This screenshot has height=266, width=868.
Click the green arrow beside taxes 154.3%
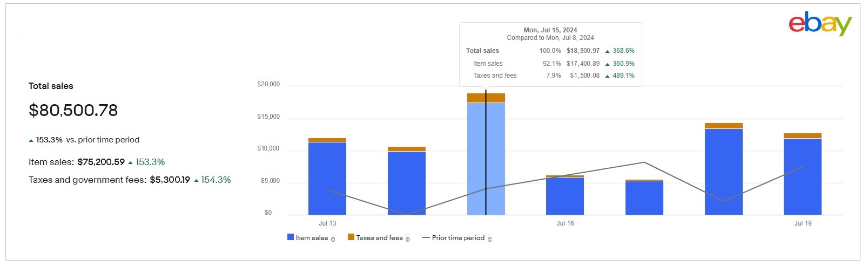click(196, 180)
